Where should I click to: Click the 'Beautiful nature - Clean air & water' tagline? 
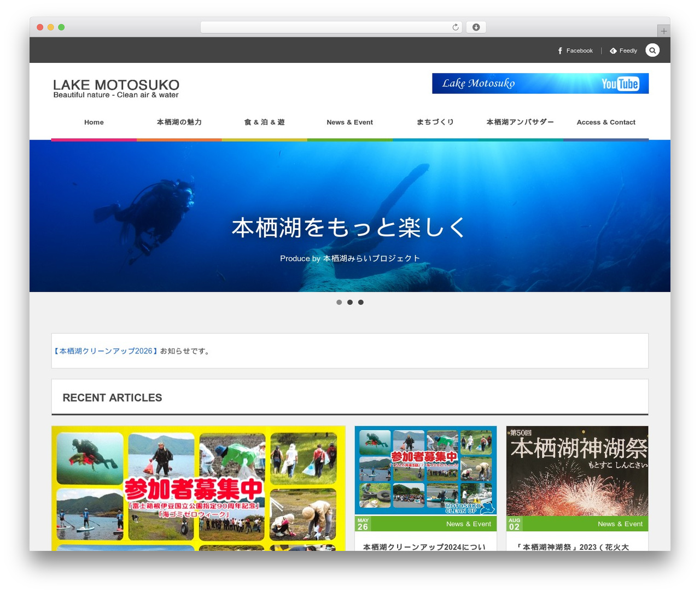tap(116, 95)
